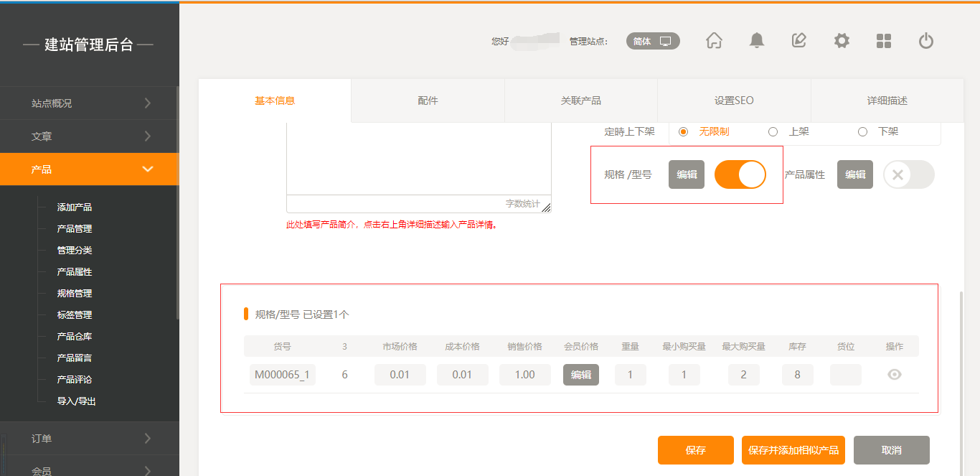Click the edit pencil icon in header
The image size is (980, 476).
798,41
